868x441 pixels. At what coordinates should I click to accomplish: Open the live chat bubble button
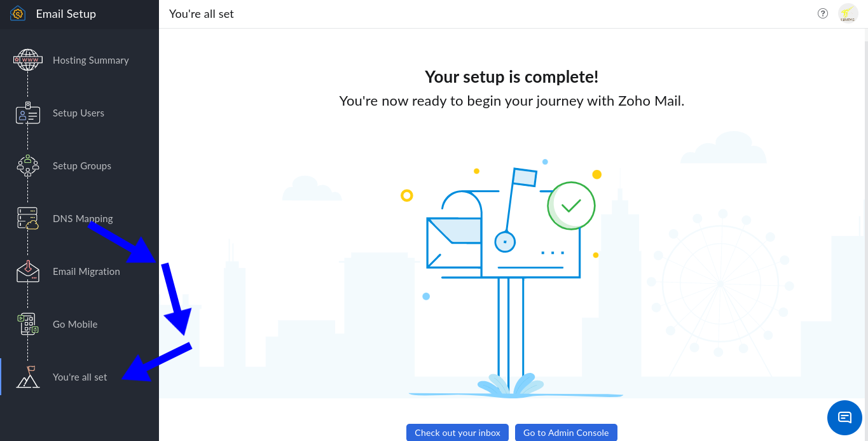tap(844, 417)
